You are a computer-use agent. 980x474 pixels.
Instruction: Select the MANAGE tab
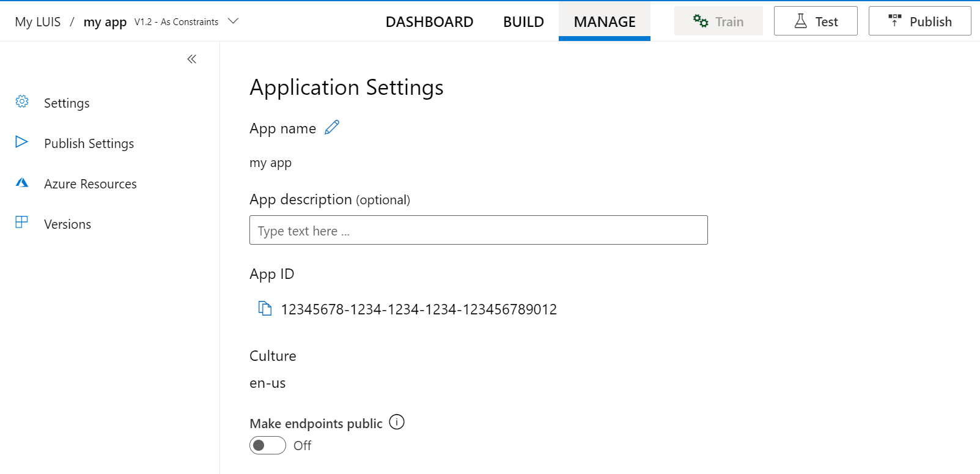click(604, 22)
